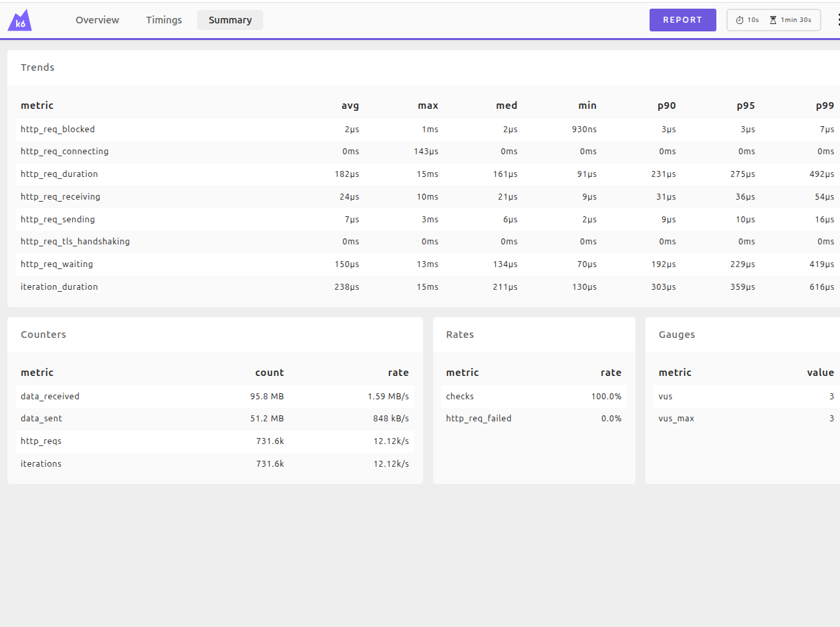Viewport: 840px width, 627px height.
Task: Click the rate column header in Counters
Action: (398, 373)
